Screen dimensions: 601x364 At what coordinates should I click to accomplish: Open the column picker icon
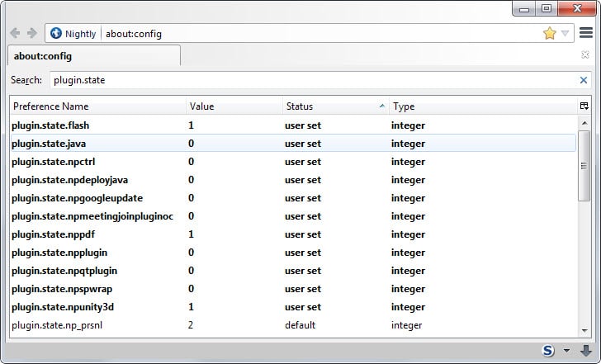pos(584,106)
